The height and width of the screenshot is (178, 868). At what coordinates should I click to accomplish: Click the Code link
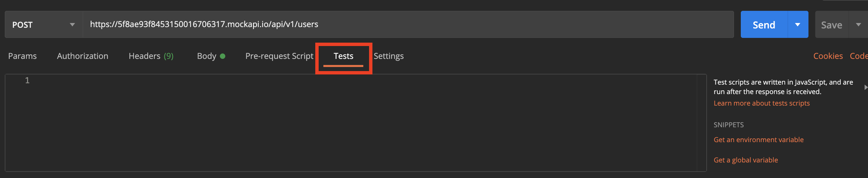pos(859,56)
